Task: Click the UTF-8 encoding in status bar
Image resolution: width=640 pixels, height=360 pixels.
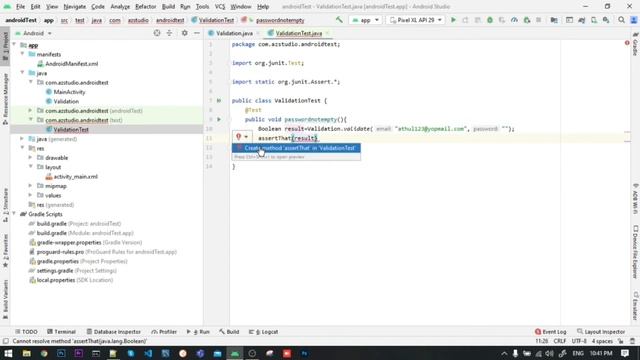Action: (579, 341)
